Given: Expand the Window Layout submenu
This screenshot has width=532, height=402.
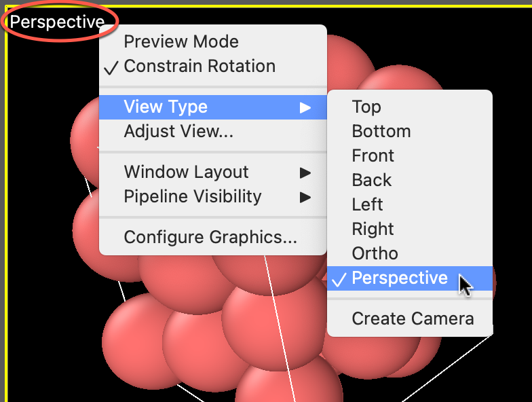Looking at the screenshot, I should [x=186, y=172].
